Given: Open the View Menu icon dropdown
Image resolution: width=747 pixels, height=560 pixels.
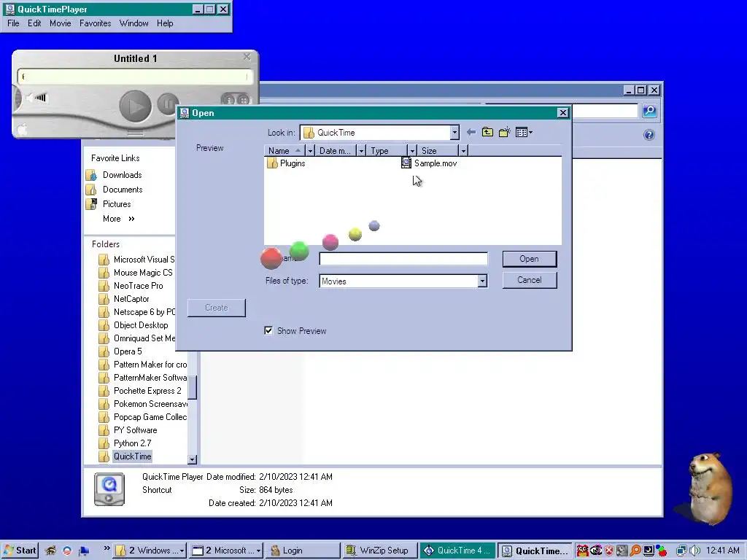Looking at the screenshot, I should (524, 132).
